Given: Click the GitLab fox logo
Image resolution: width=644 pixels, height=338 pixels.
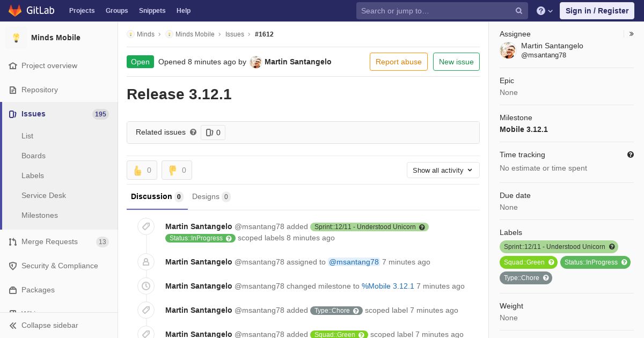Looking at the screenshot, I should (15, 10).
